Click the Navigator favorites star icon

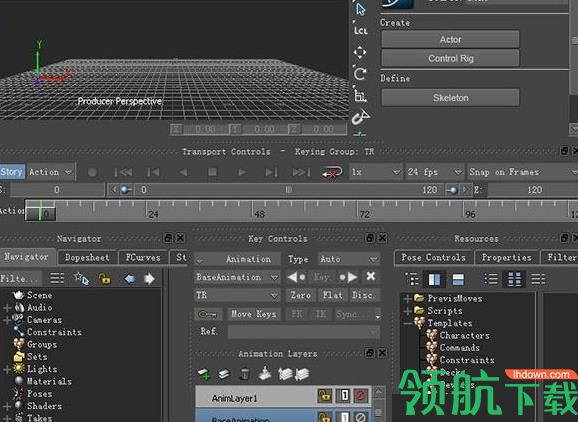click(x=81, y=278)
